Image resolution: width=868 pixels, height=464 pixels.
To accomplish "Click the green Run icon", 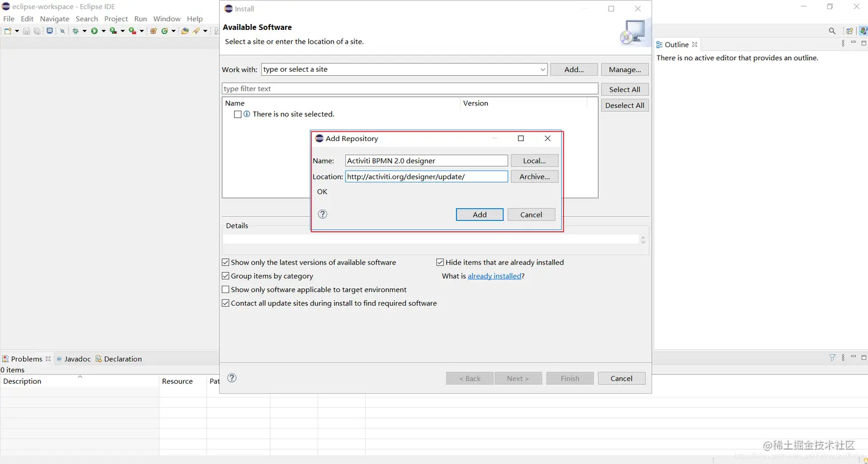I will tap(94, 31).
